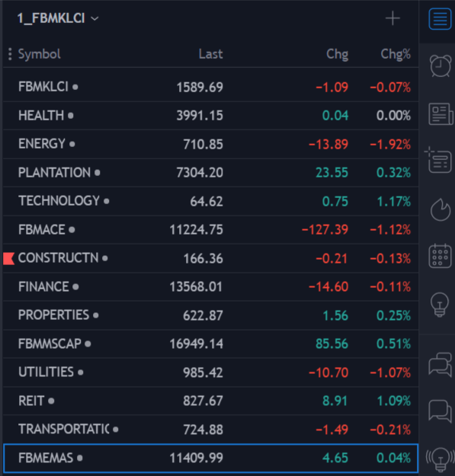Screen dimensions: 455x476
Task: Click ENERGY change value −13.89
Action: pos(328,144)
